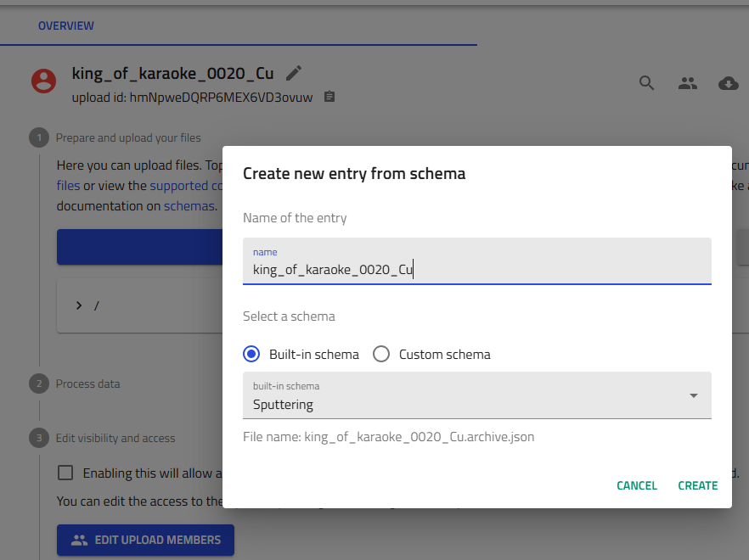Download upload files with cloud icon

pos(729,83)
